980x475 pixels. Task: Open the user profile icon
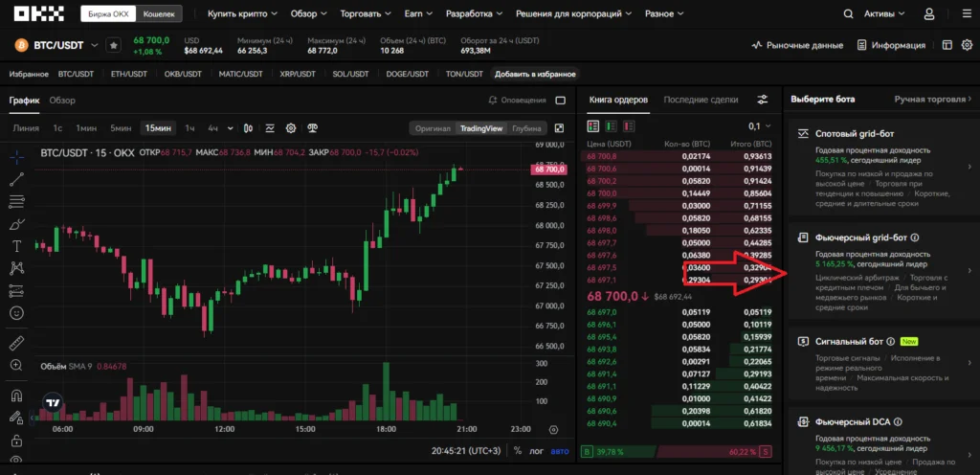[x=929, y=14]
